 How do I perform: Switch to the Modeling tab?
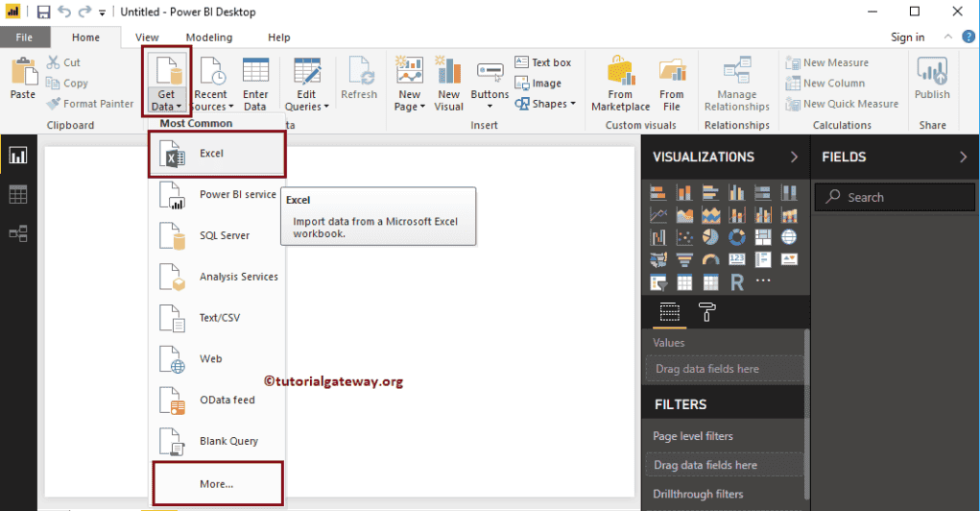(x=208, y=37)
